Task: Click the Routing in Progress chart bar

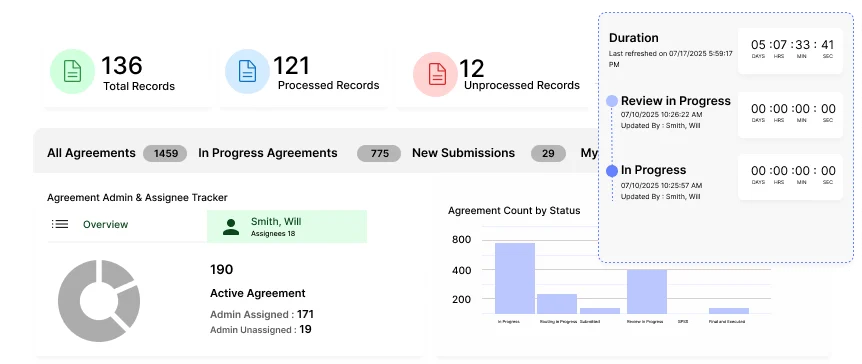Action: click(x=557, y=304)
